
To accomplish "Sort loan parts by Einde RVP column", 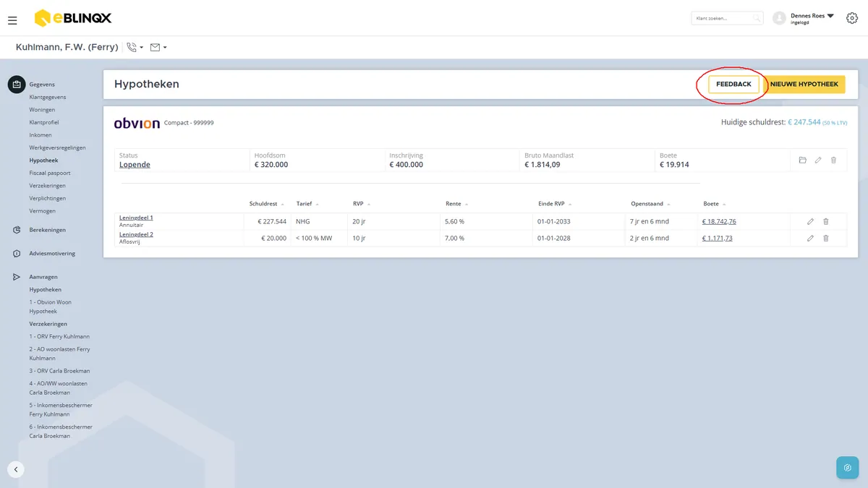I will pos(554,204).
